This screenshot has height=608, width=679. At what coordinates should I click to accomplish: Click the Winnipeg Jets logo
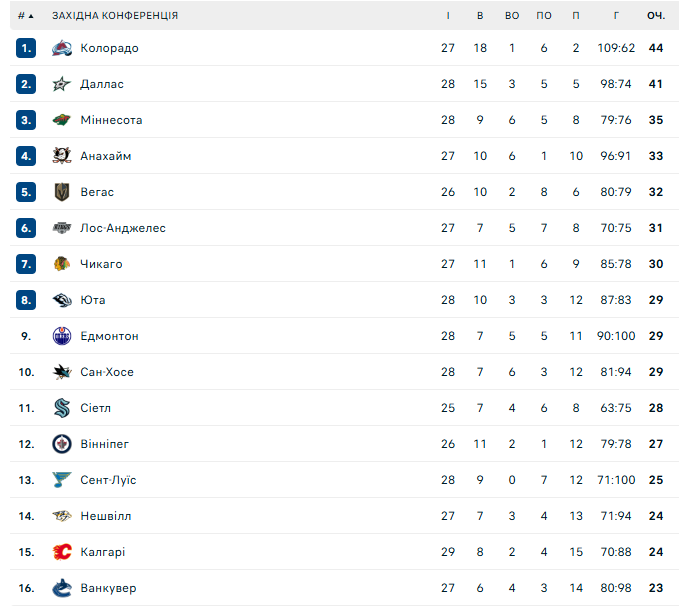[62, 444]
